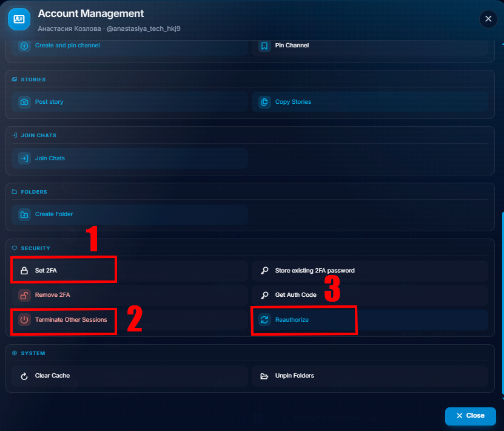Click the @anastasiya_tech_hkj9 username text
Image resolution: width=504 pixels, height=431 pixels.
tap(143, 29)
